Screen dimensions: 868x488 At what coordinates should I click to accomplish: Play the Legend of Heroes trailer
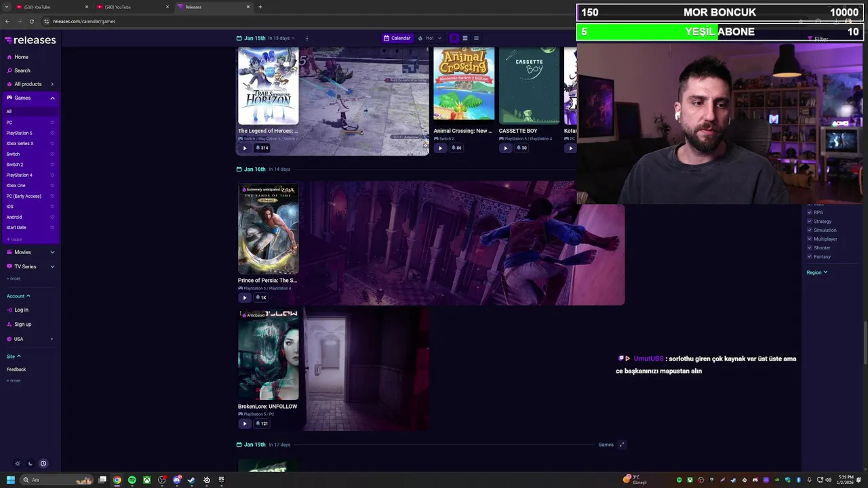(x=245, y=148)
